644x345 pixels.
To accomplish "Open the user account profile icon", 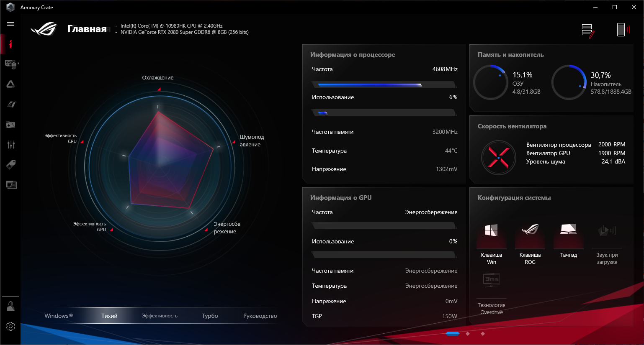I will coord(10,306).
